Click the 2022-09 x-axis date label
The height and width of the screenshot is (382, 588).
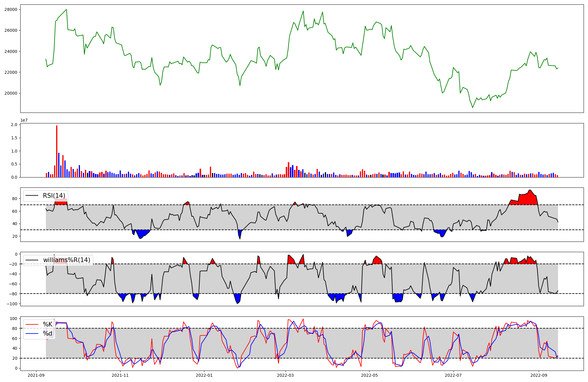539,375
